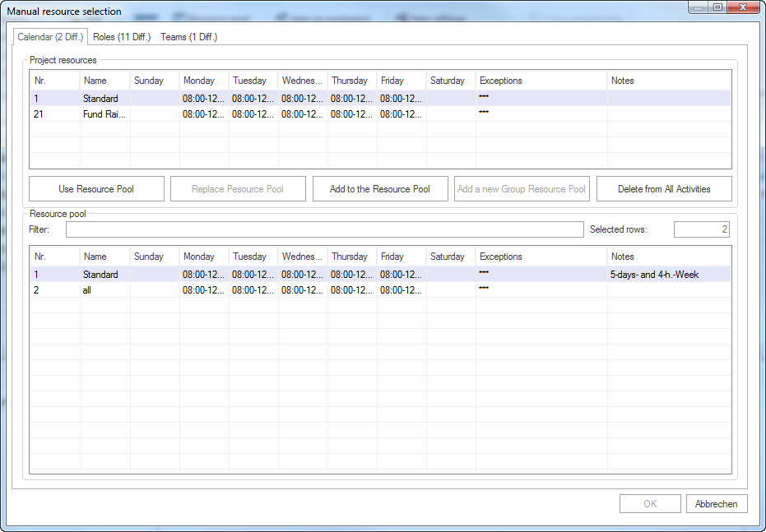Click Tuesday header in Project resources table
The height and width of the screenshot is (532, 766).
click(x=253, y=81)
